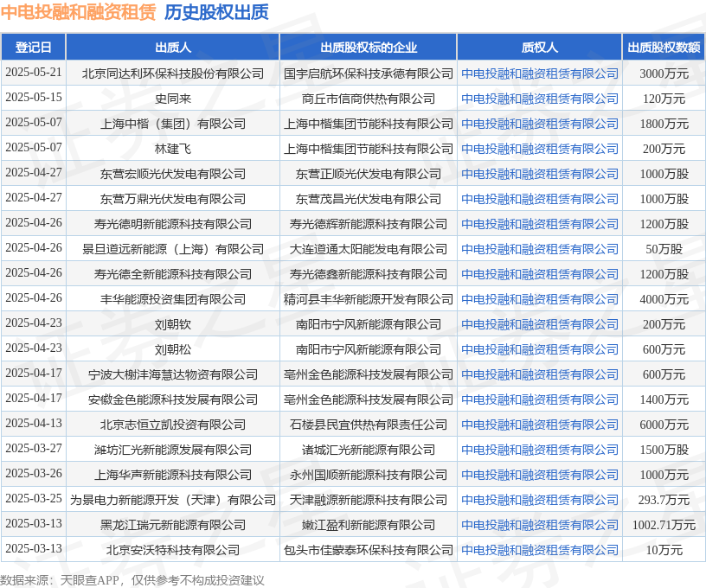Click the 刘朝钦 pledgor cell
Screen dimensions: 706x588
click(x=173, y=324)
